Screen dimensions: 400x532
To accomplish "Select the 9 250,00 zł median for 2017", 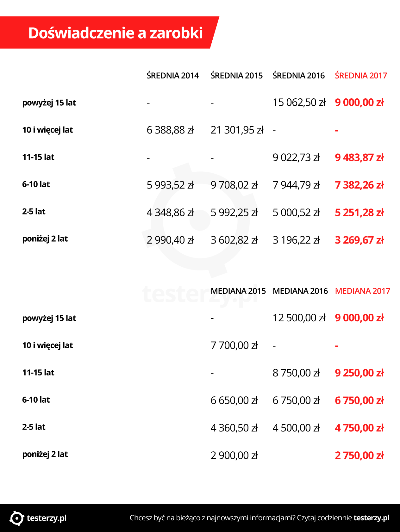I will (359, 373).
